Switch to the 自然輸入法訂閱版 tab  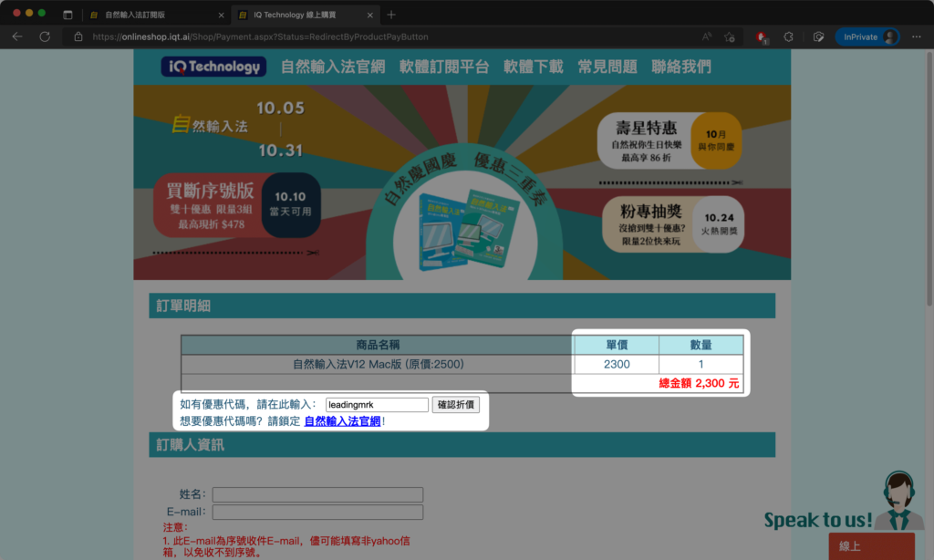point(157,15)
